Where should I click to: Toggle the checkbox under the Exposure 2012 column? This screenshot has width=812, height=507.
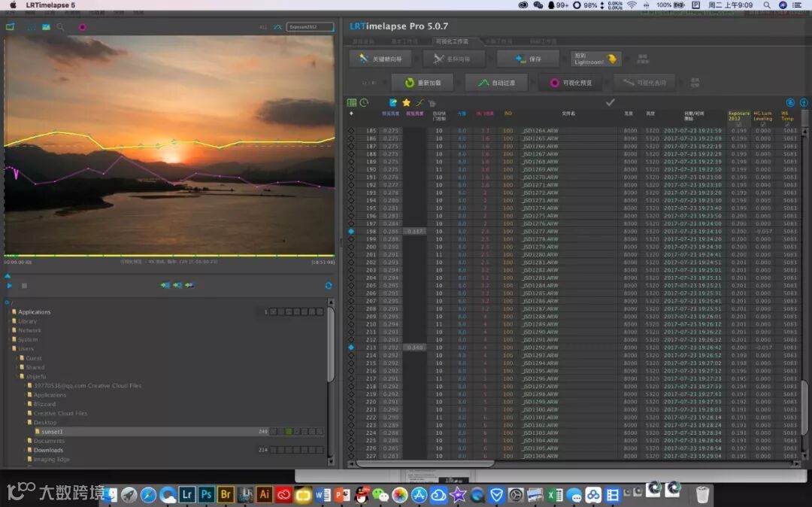click(x=738, y=125)
